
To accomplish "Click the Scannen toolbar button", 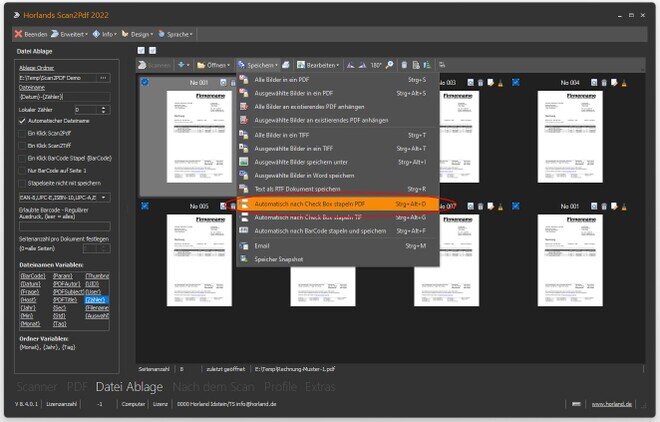I will pos(154,65).
